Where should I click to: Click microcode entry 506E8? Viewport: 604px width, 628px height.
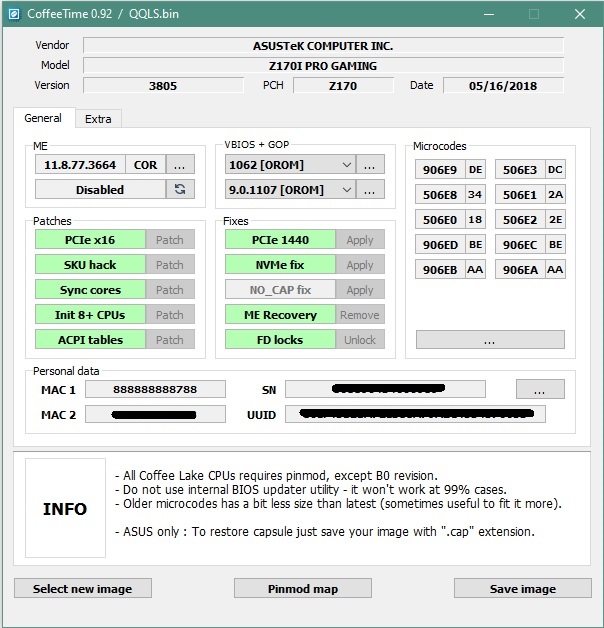[440, 195]
